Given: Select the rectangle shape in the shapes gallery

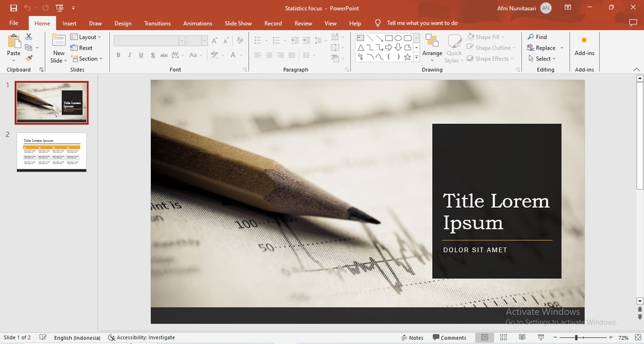Looking at the screenshot, I should coord(389,38).
